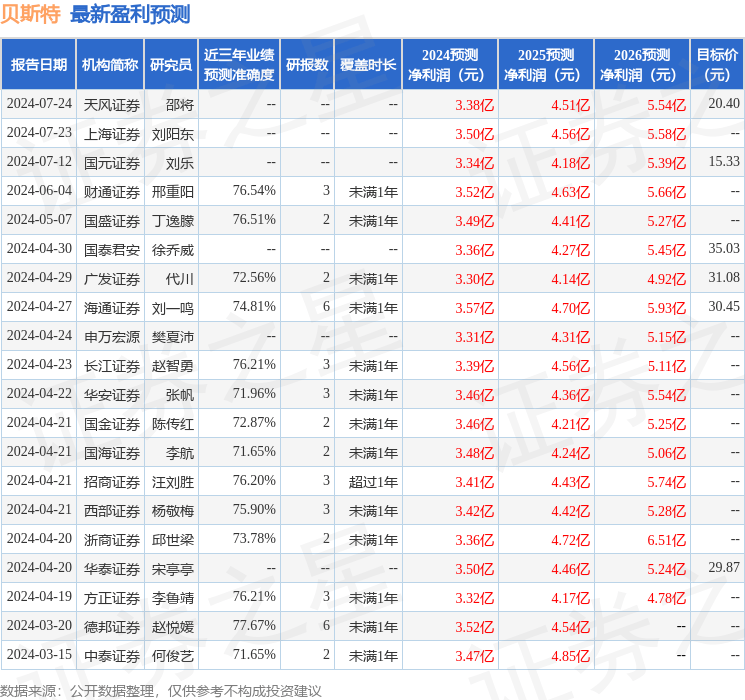Image resolution: width=745 pixels, height=700 pixels.
Task: Click analyst name 刘一鸣
Action: 172,308
